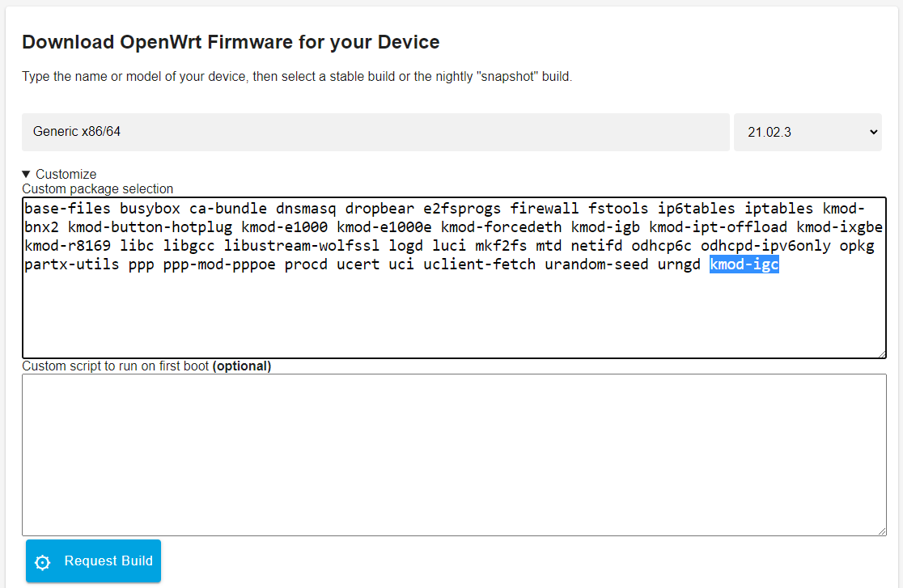This screenshot has width=903, height=588.
Task: Click the gear icon on Request Build
Action: (x=42, y=561)
